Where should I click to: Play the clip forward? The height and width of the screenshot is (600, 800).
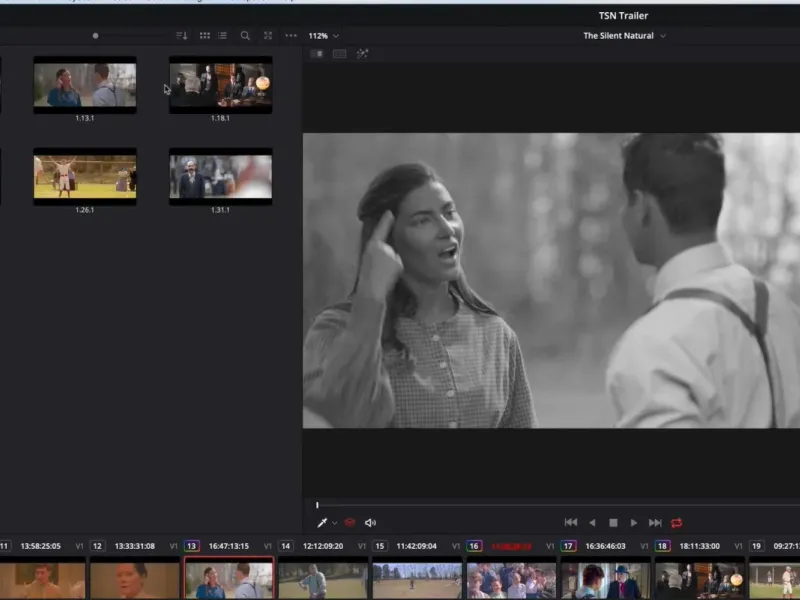point(634,522)
